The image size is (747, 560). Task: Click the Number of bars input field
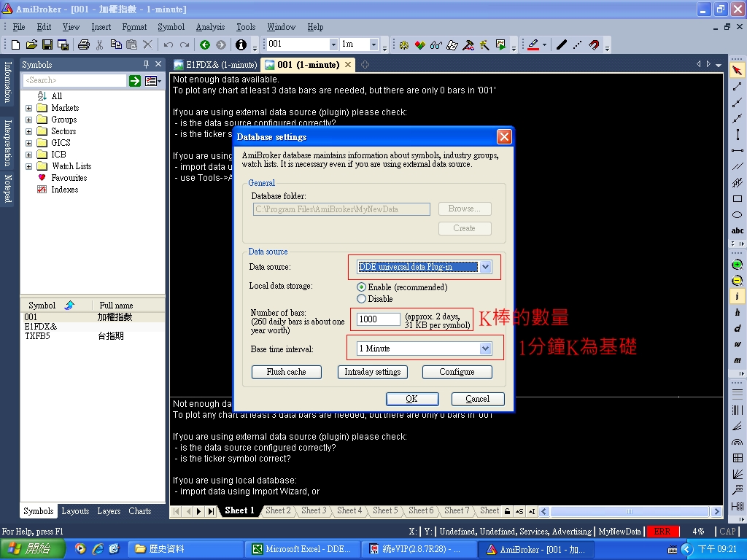click(x=379, y=319)
